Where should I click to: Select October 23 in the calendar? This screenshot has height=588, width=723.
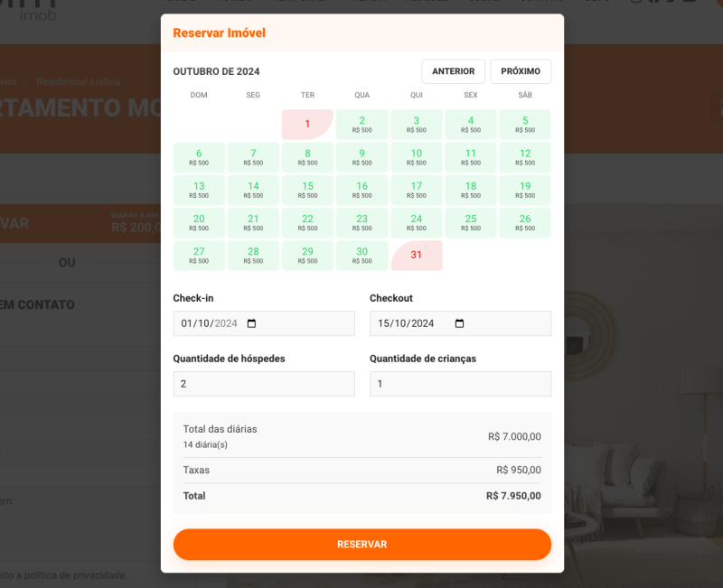click(x=361, y=223)
